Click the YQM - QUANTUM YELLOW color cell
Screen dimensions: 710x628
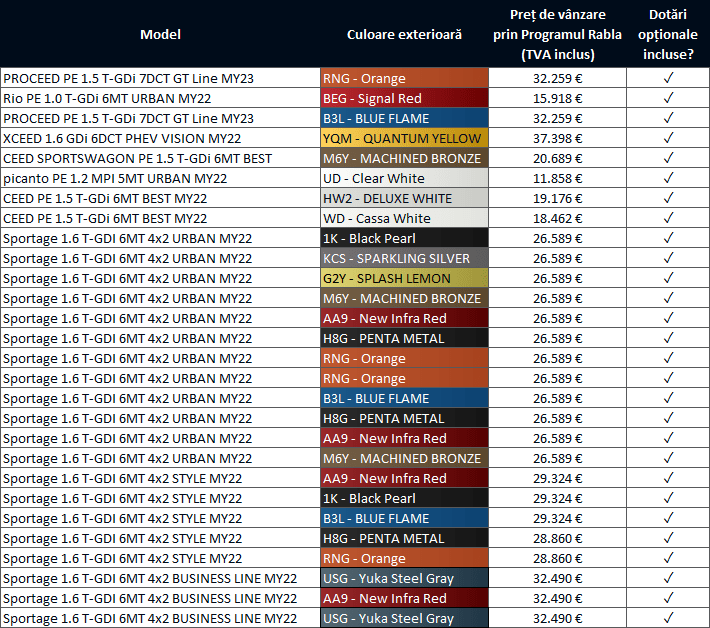pyautogui.click(x=404, y=138)
